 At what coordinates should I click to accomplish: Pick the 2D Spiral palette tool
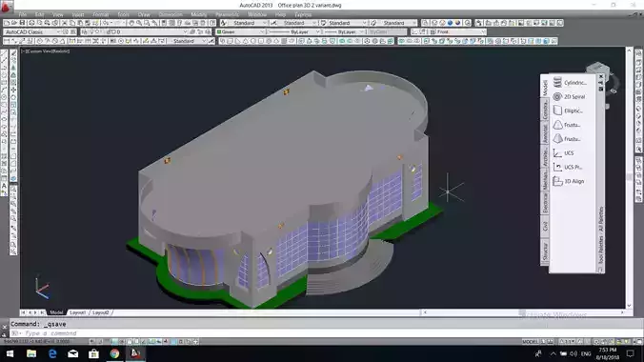point(569,96)
